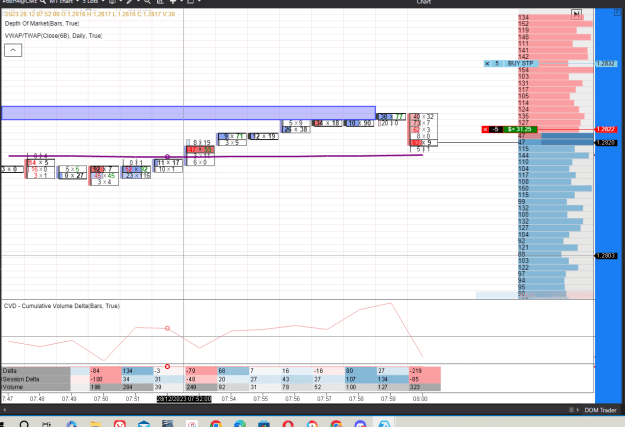The width and height of the screenshot is (625, 427).
Task: Switch to the DOM Trader tab
Action: point(600,410)
